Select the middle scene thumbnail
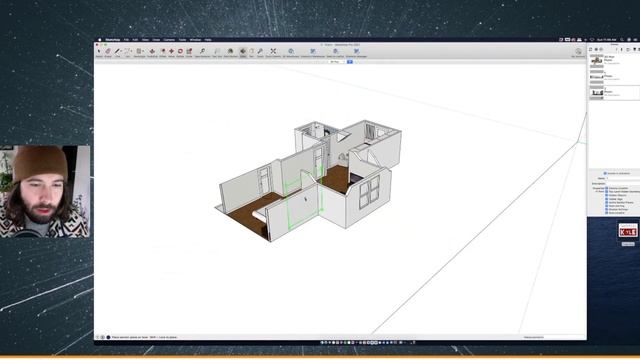The image size is (640, 360). coord(597,77)
